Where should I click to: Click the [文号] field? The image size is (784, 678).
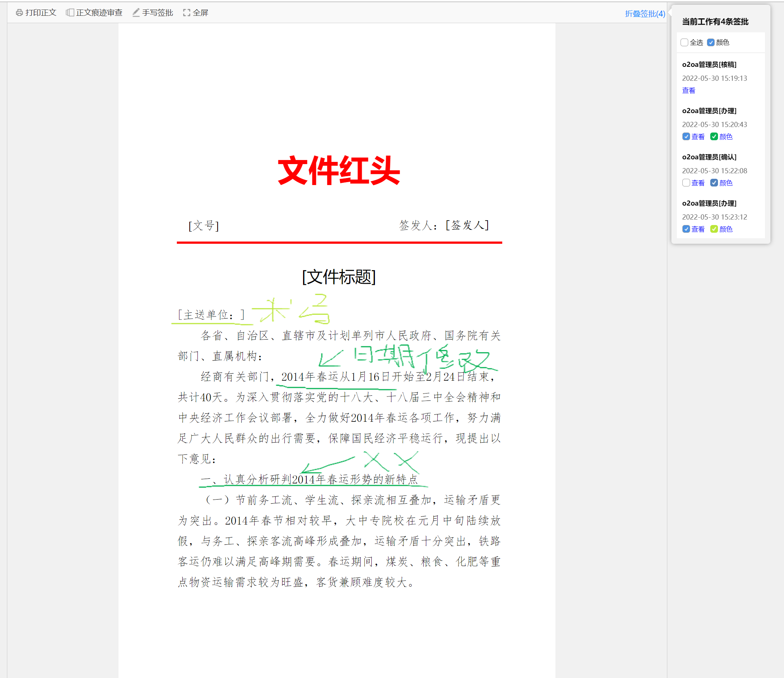(204, 226)
